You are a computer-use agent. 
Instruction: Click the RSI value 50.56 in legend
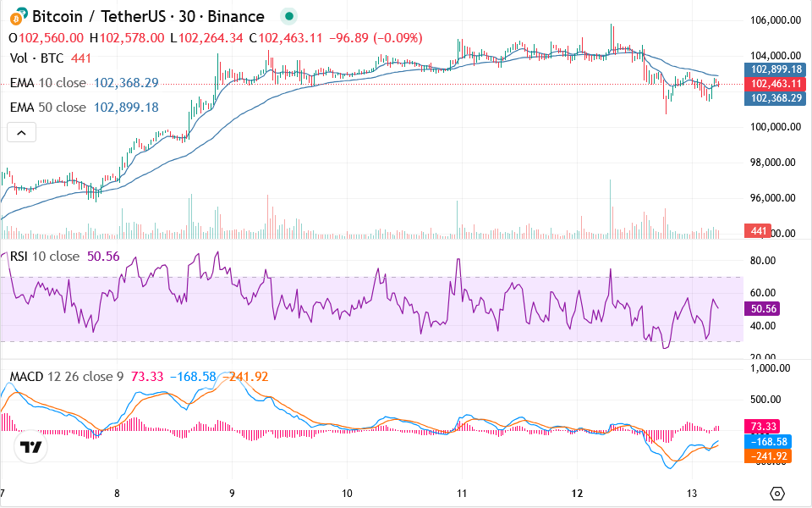point(103,256)
